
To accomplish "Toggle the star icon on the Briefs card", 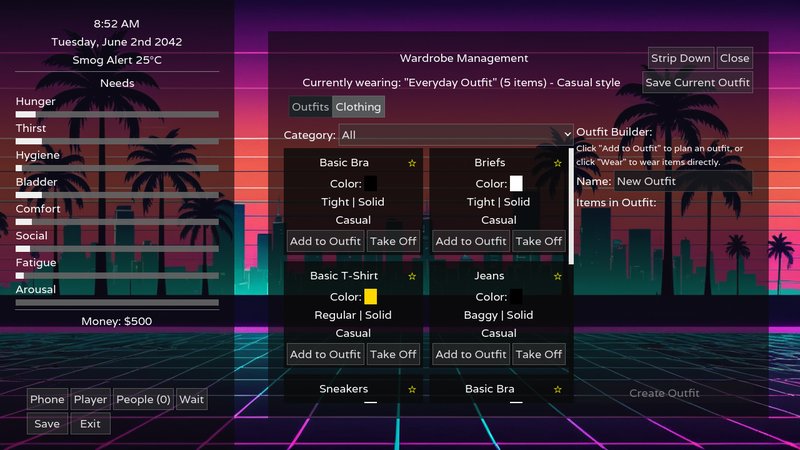I will [557, 163].
